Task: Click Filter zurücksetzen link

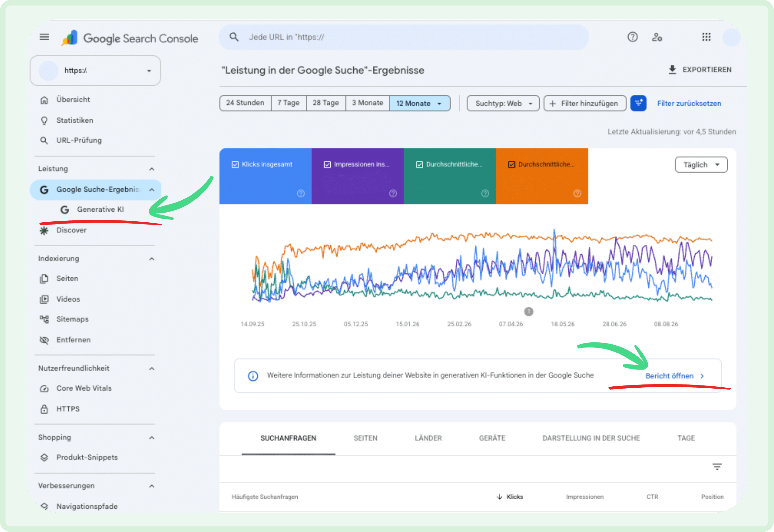Action: coord(689,103)
